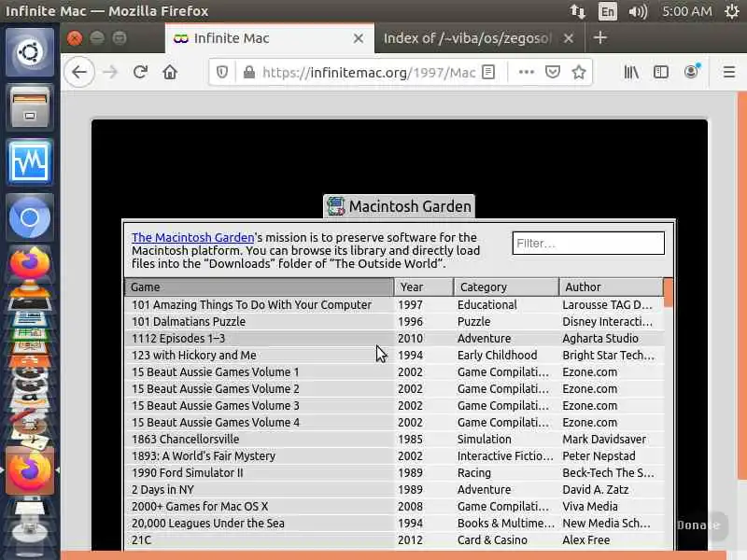Open the power session menu icon
Screen dimensions: 747x560
click(x=732, y=11)
